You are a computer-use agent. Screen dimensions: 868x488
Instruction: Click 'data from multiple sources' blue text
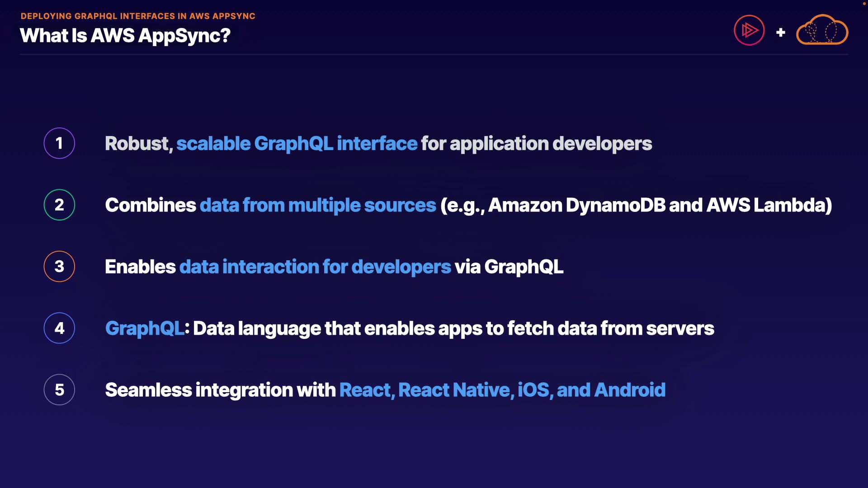pyautogui.click(x=317, y=205)
